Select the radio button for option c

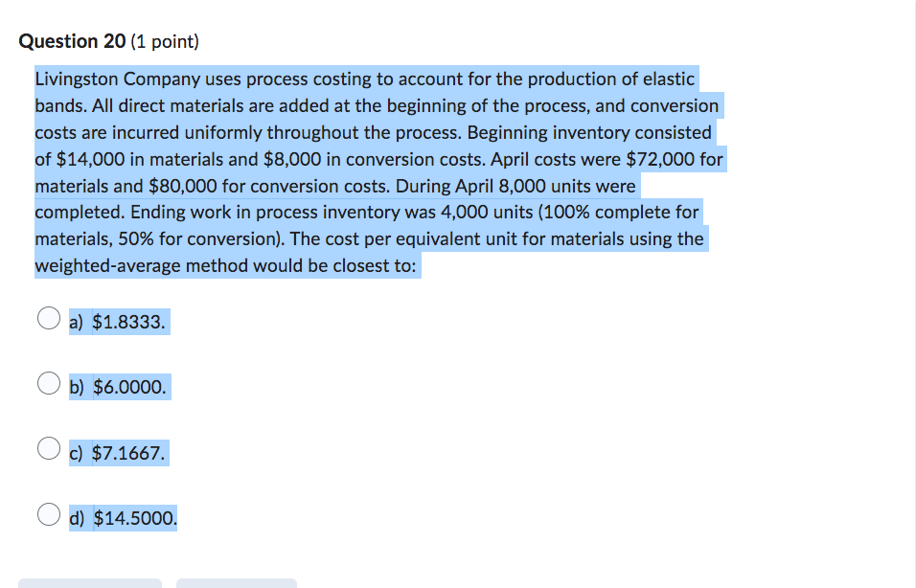tap(48, 447)
